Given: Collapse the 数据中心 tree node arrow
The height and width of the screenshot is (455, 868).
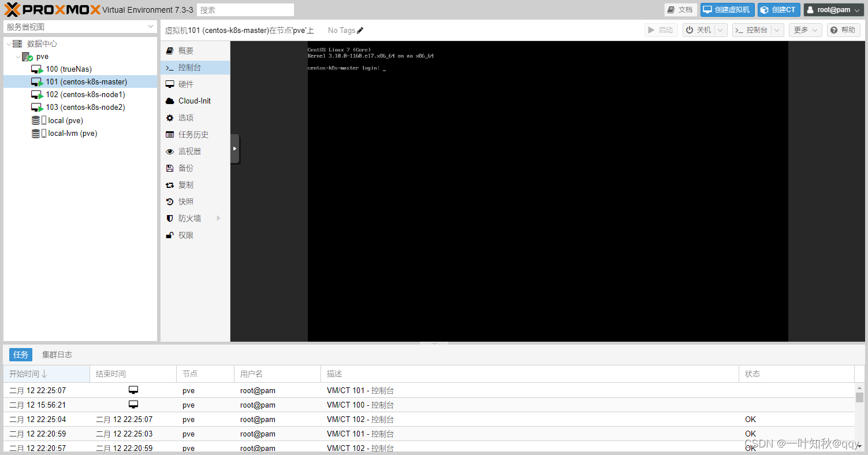Looking at the screenshot, I should pyautogui.click(x=8, y=44).
